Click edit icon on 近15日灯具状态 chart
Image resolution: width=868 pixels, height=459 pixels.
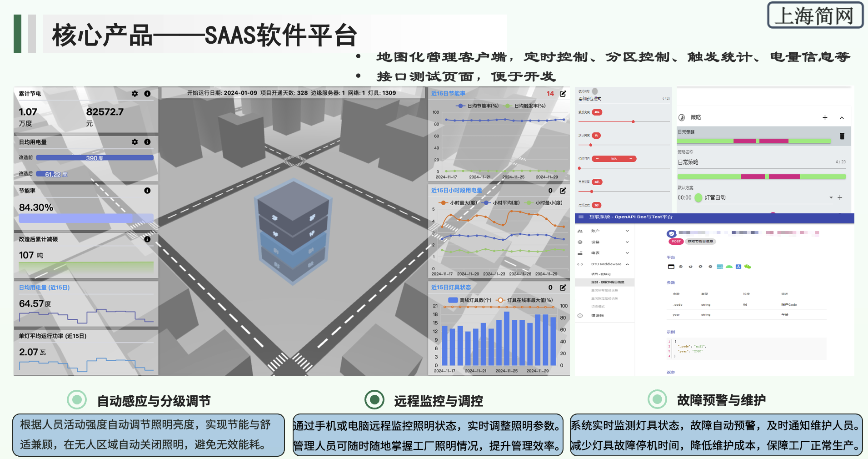point(563,288)
